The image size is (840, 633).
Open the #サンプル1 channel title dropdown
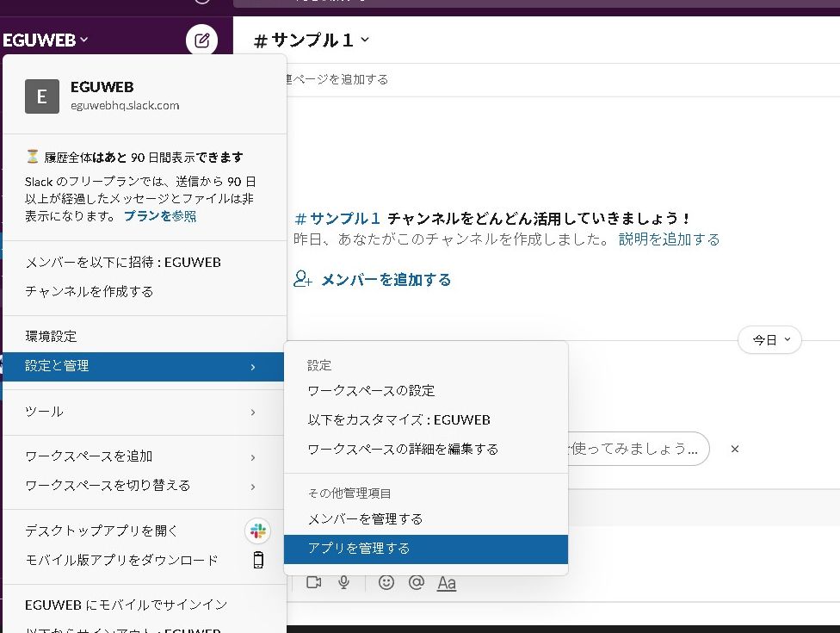(x=312, y=40)
